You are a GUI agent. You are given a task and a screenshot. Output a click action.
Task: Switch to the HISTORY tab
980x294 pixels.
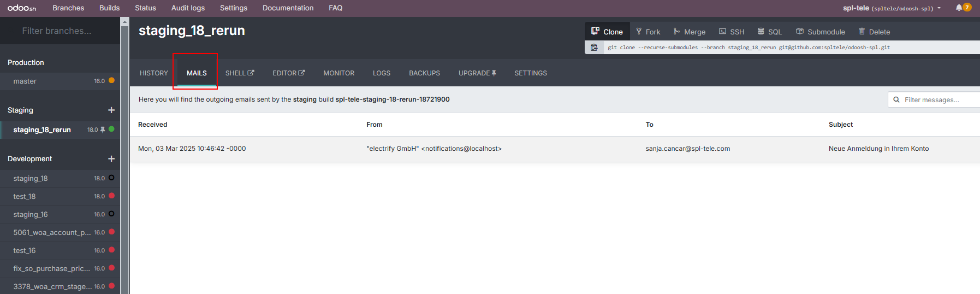[154, 73]
